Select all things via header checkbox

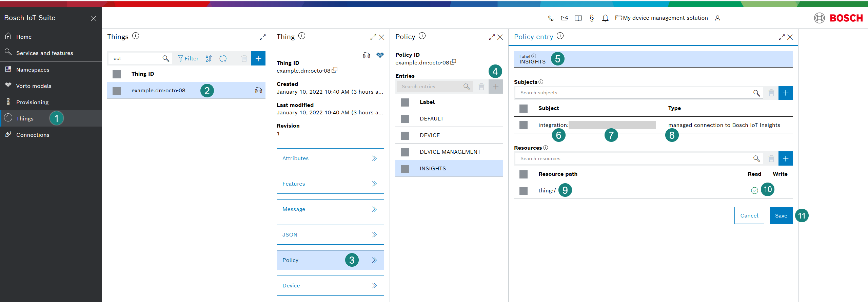(117, 74)
